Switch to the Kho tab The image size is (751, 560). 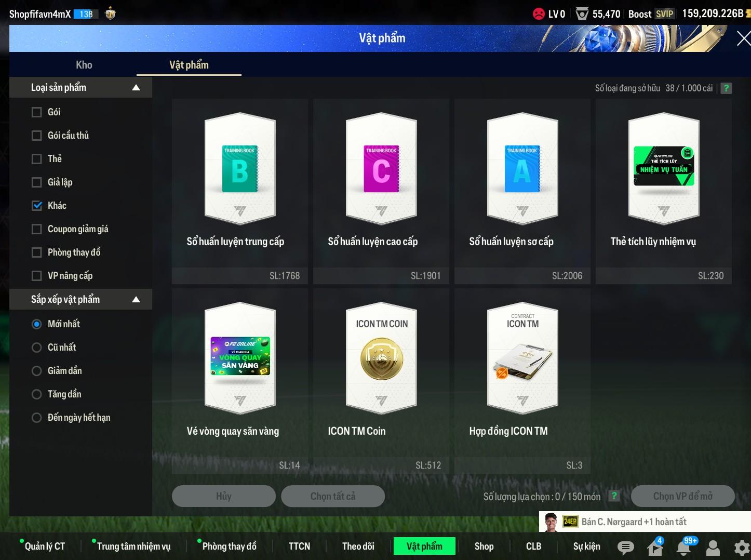click(x=84, y=65)
